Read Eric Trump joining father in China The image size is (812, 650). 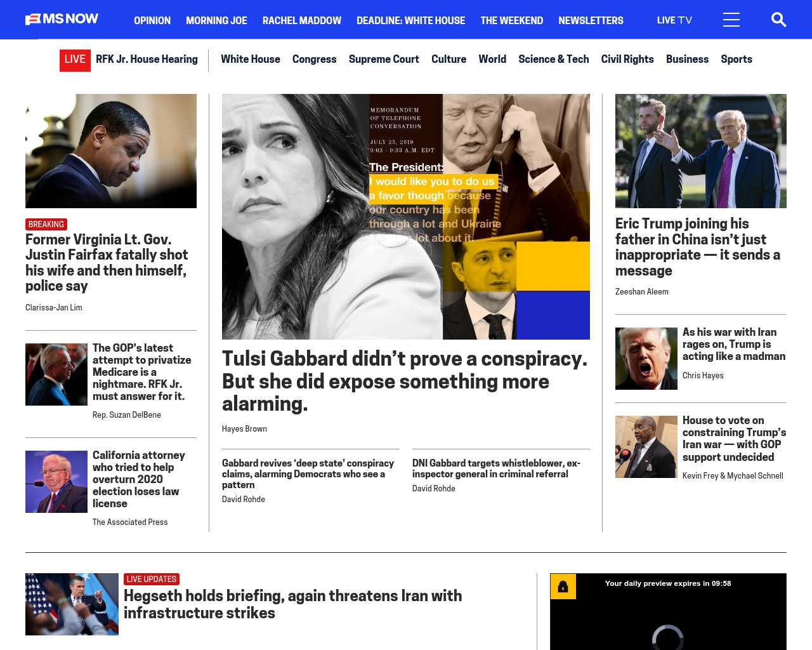tap(698, 247)
